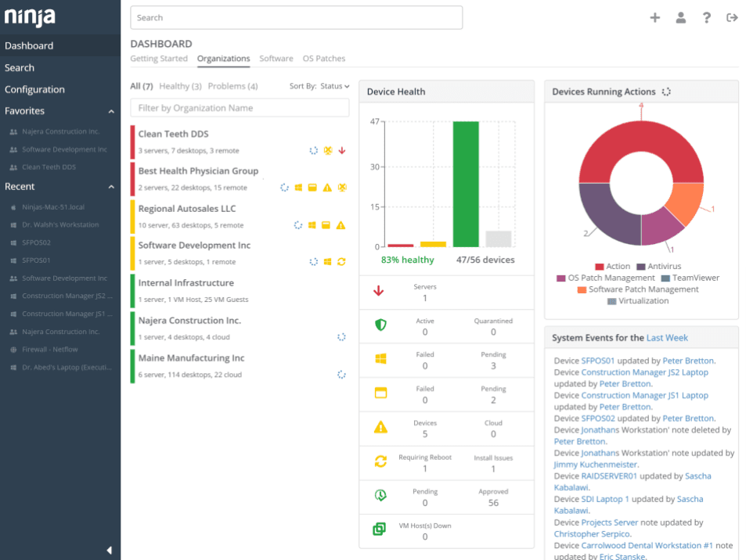Image resolution: width=746 pixels, height=560 pixels.
Task: Filter to Problems (4) organizations
Action: pos(232,86)
